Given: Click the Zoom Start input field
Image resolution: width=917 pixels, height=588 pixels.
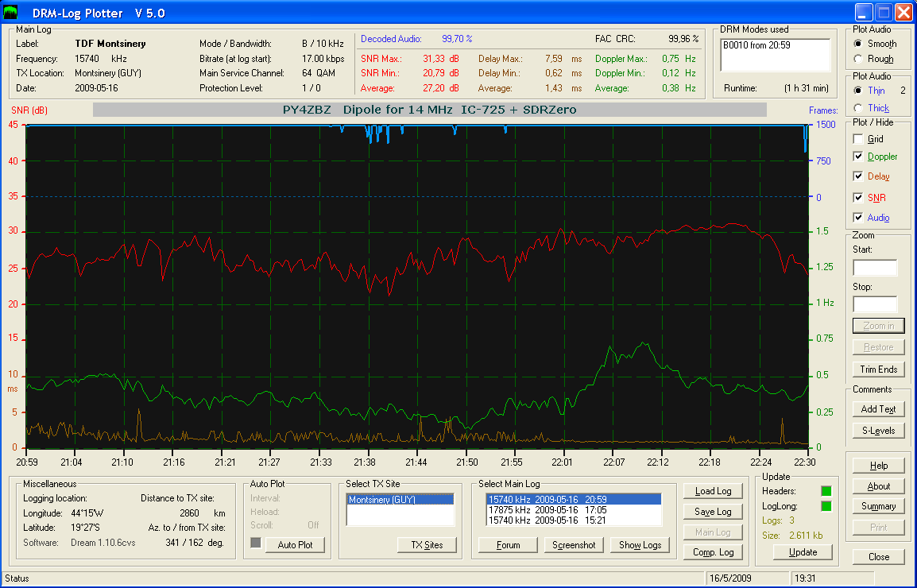Looking at the screenshot, I should [x=874, y=268].
